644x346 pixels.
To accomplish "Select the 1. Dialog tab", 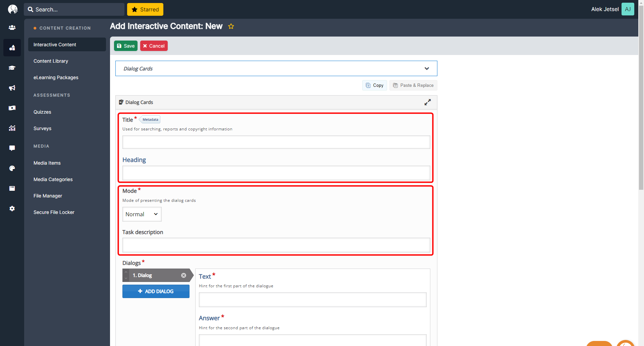I will (158, 275).
